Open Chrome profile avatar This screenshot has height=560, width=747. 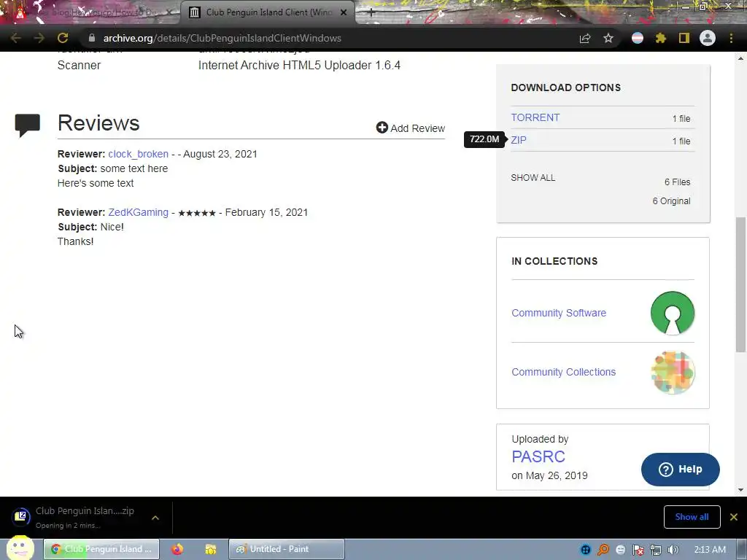(x=708, y=38)
